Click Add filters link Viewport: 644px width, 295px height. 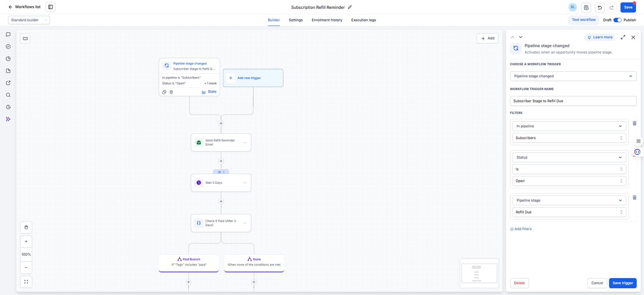click(x=521, y=229)
